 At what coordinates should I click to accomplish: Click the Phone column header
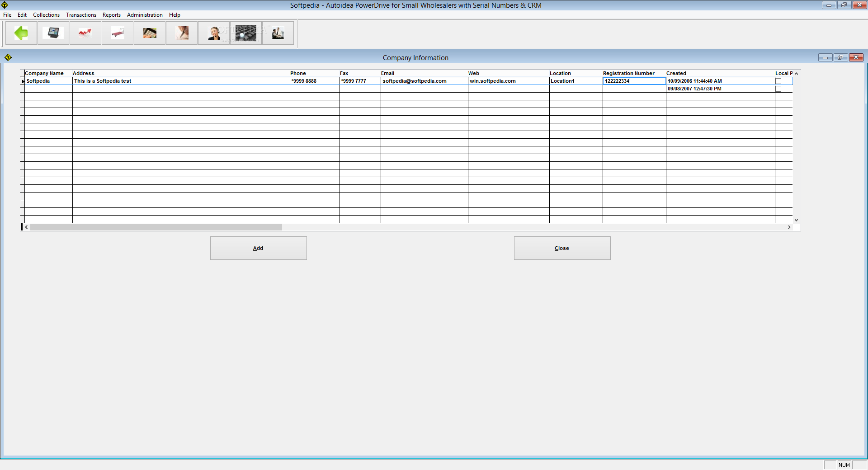pyautogui.click(x=315, y=73)
